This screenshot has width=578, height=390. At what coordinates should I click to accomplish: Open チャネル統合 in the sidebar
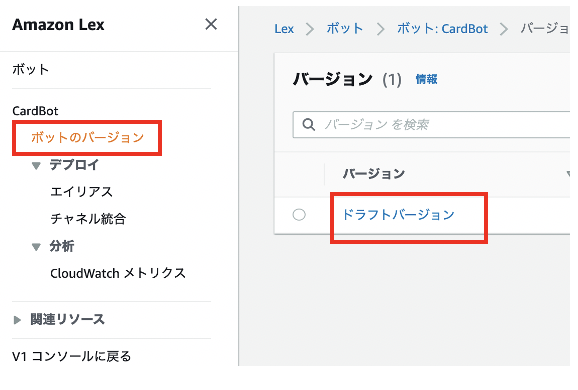(88, 219)
